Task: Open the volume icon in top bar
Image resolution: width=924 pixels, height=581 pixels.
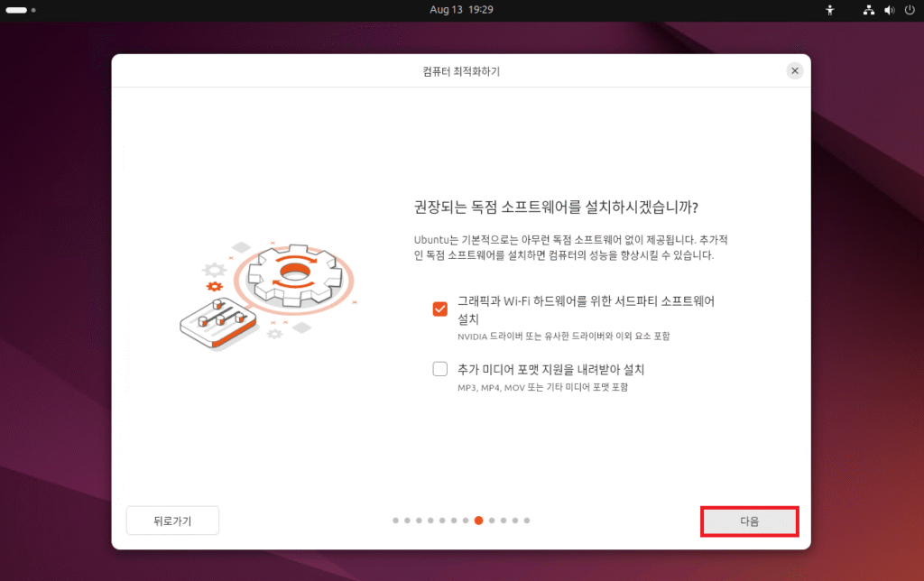Action: point(889,10)
